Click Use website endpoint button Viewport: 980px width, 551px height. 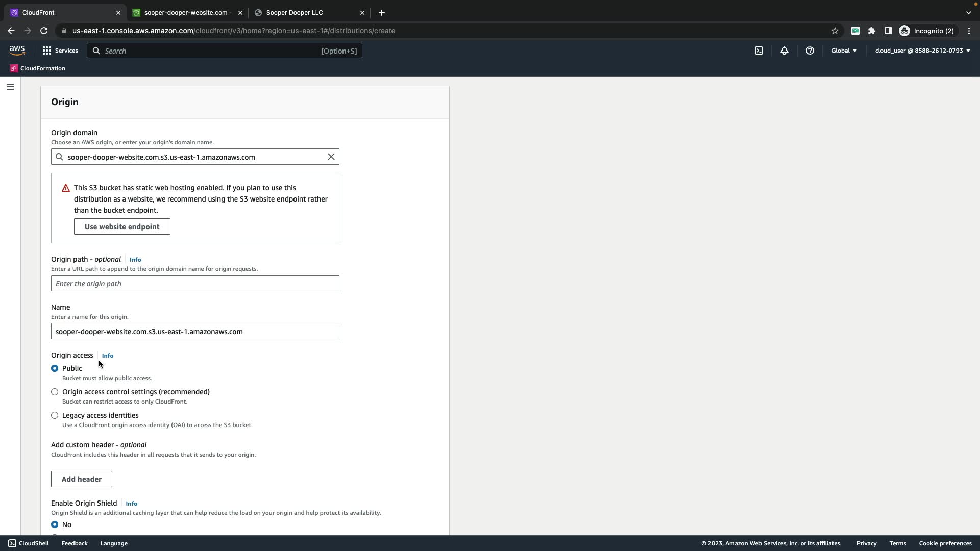click(122, 227)
